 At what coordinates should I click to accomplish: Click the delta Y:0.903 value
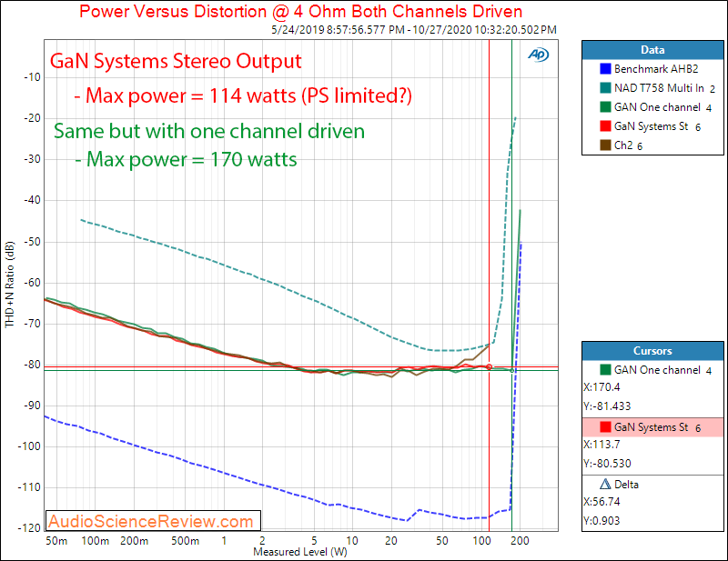click(602, 521)
